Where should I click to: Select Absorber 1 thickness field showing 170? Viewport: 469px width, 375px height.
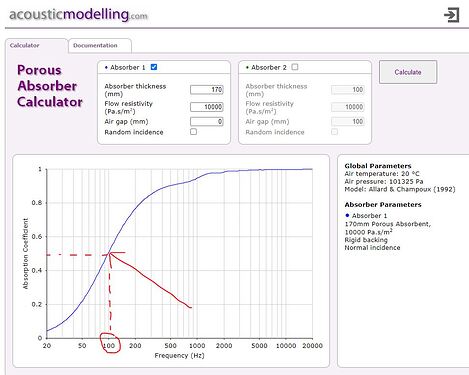point(207,90)
